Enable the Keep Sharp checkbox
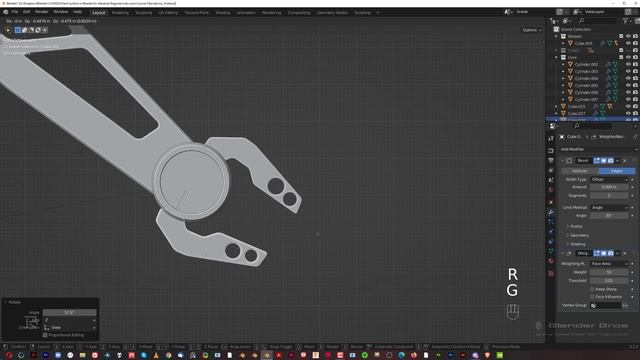 pos(592,289)
